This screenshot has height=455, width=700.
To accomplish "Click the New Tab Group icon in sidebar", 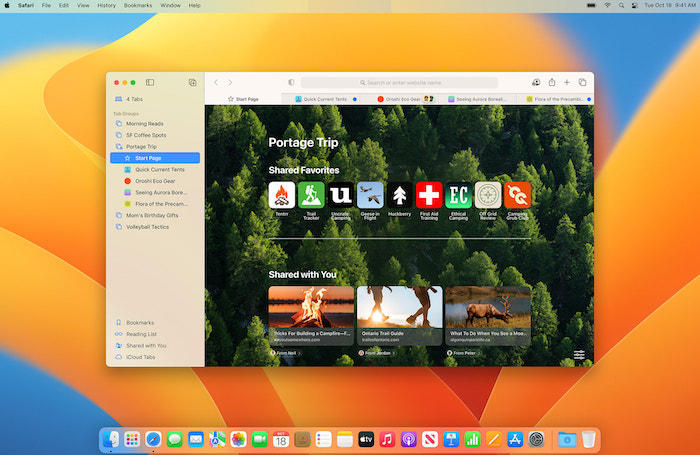I will coord(192,82).
